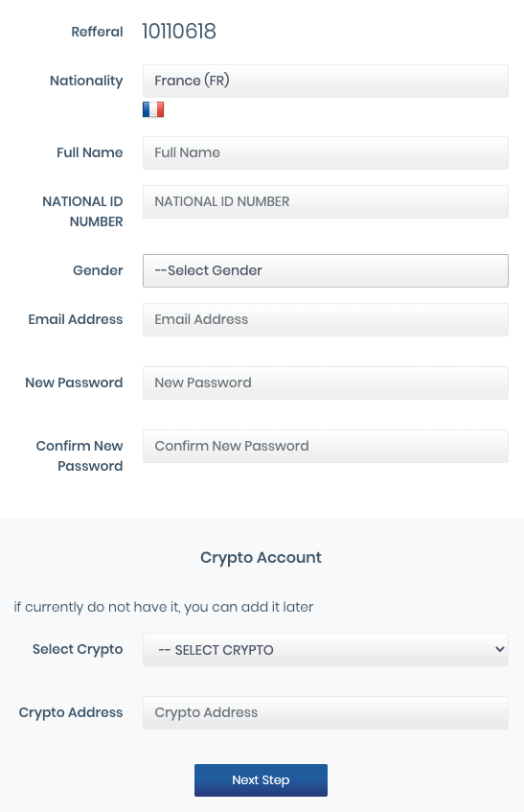The image size is (524, 812).
Task: Click the French flag icon
Action: click(153, 109)
